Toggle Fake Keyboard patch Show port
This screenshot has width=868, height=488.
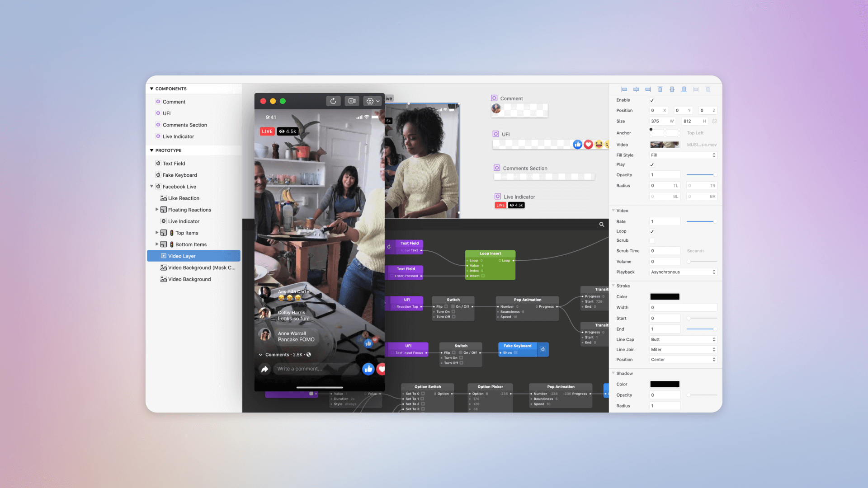point(515,353)
